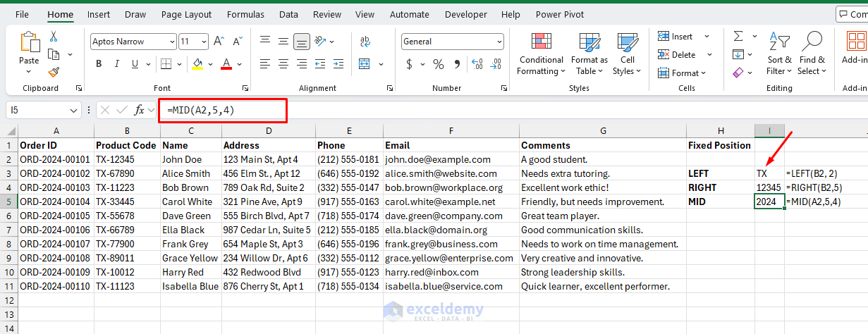This screenshot has height=334, width=868.
Task: Click the Fill down icon
Action: click(x=738, y=54)
